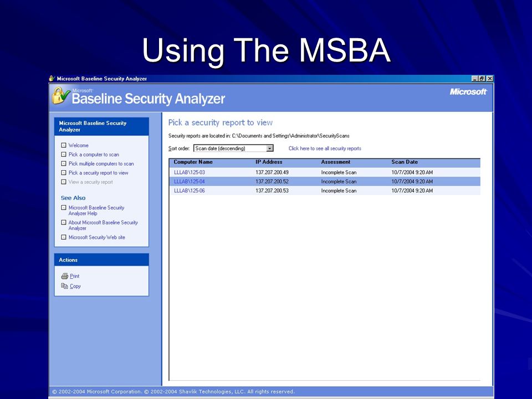Click bullet icon beside About Microsoft Baseline Security Analyzer

(63, 223)
